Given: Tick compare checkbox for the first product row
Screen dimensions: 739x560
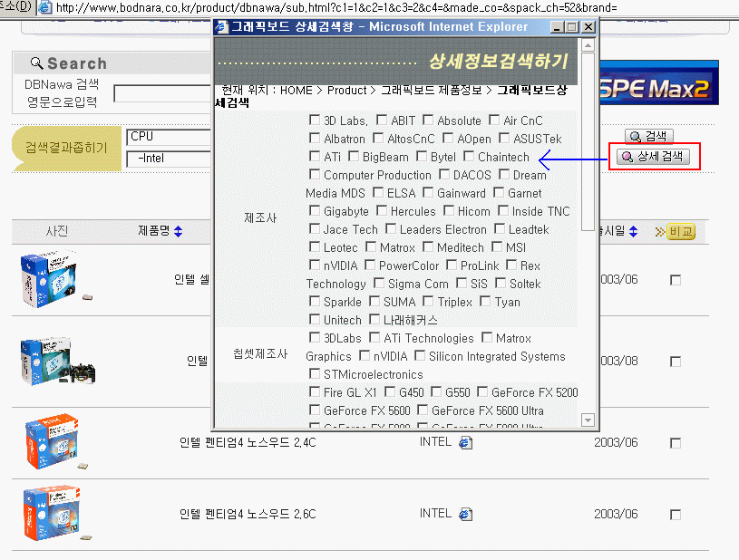Looking at the screenshot, I should coord(676,280).
